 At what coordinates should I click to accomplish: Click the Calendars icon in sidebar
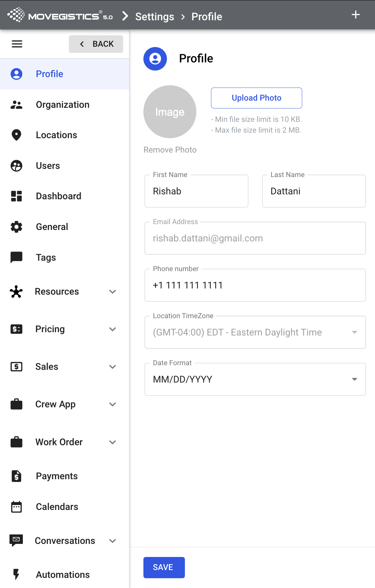[16, 507]
